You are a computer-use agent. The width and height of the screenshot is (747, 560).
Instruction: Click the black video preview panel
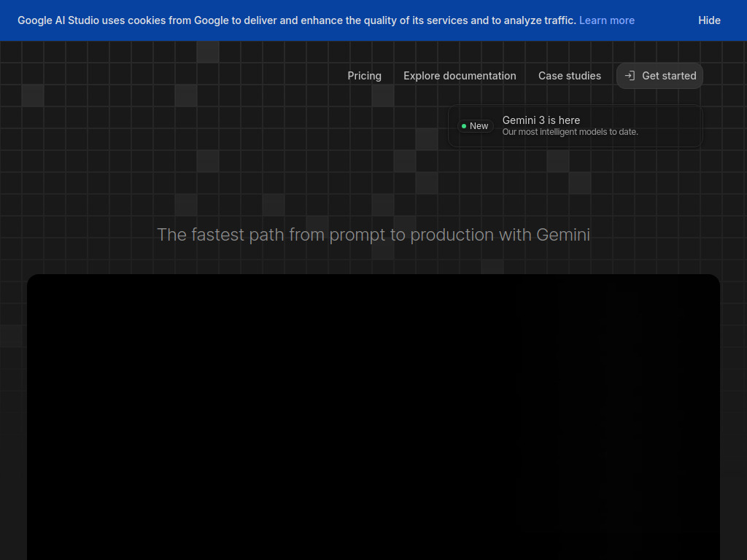point(373,416)
